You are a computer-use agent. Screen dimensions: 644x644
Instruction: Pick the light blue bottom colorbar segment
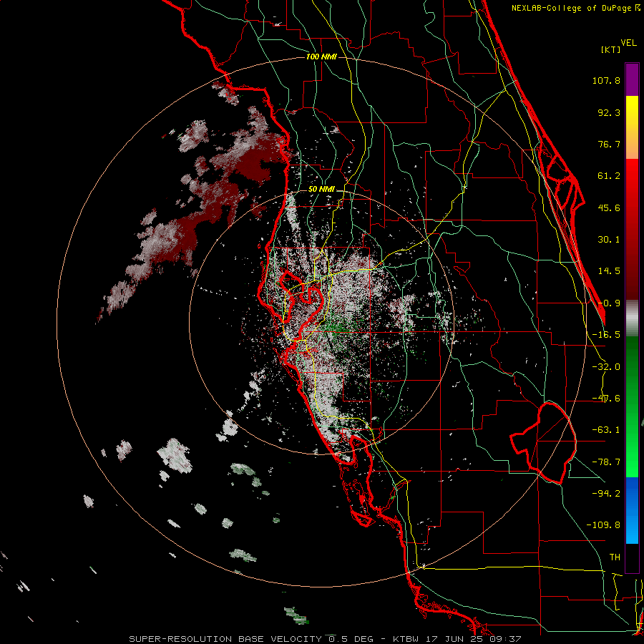pyautogui.click(x=632, y=532)
